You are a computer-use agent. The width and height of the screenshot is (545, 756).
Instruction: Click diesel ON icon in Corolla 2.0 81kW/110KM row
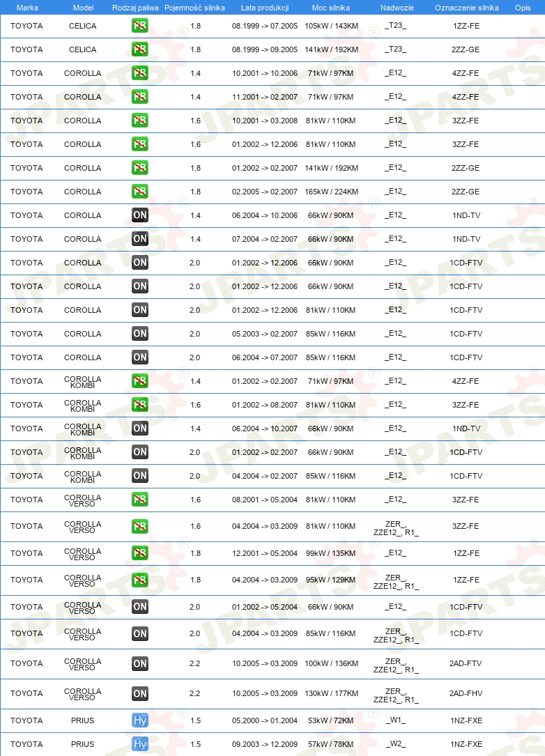[x=140, y=310]
